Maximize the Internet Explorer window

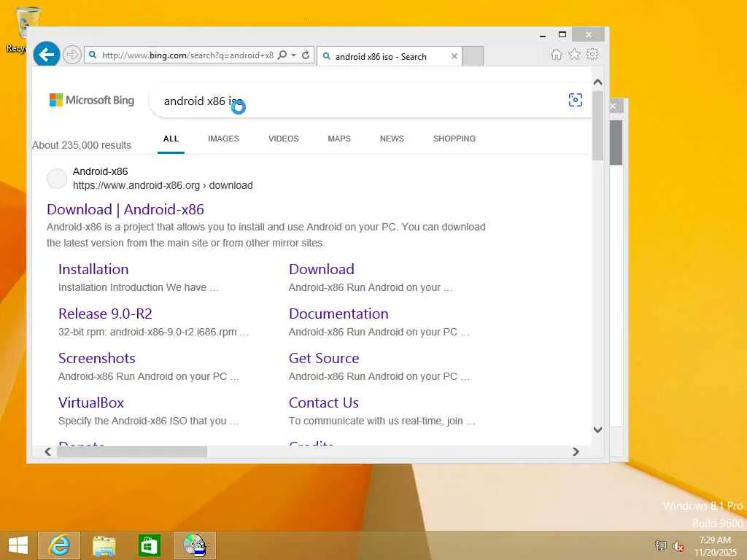click(562, 35)
